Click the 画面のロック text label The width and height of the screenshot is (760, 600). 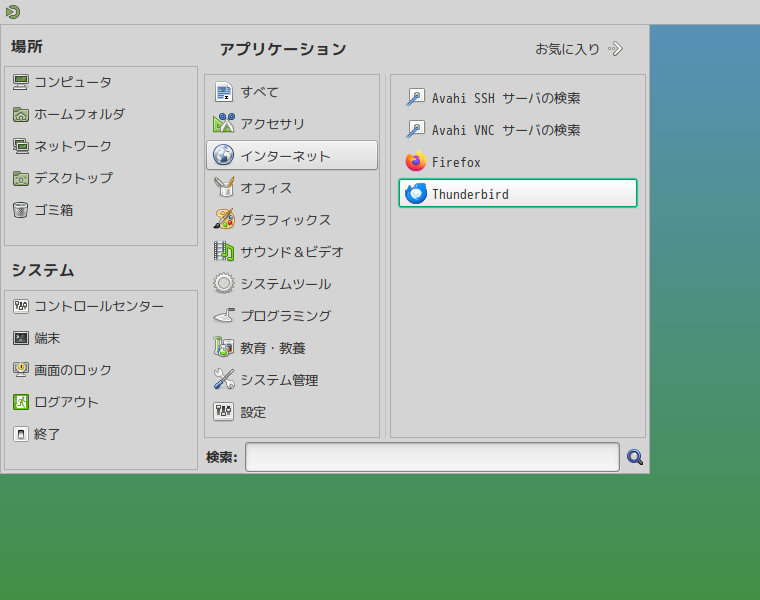73,370
